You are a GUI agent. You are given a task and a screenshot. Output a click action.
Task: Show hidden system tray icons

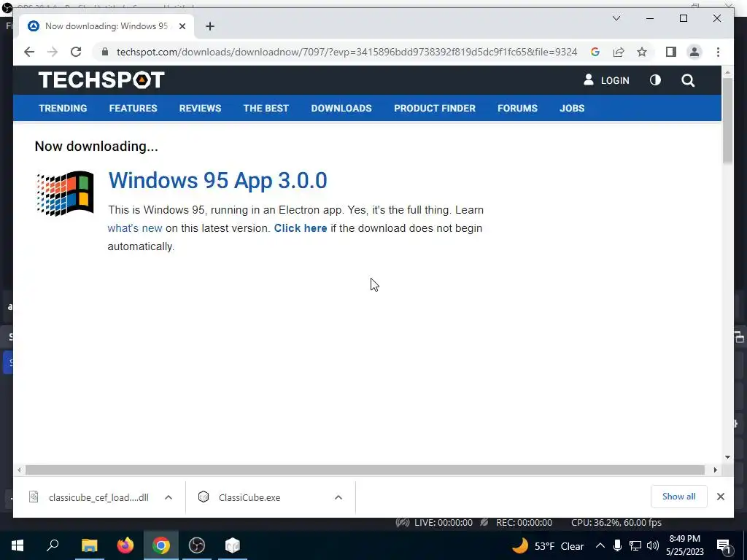point(600,545)
